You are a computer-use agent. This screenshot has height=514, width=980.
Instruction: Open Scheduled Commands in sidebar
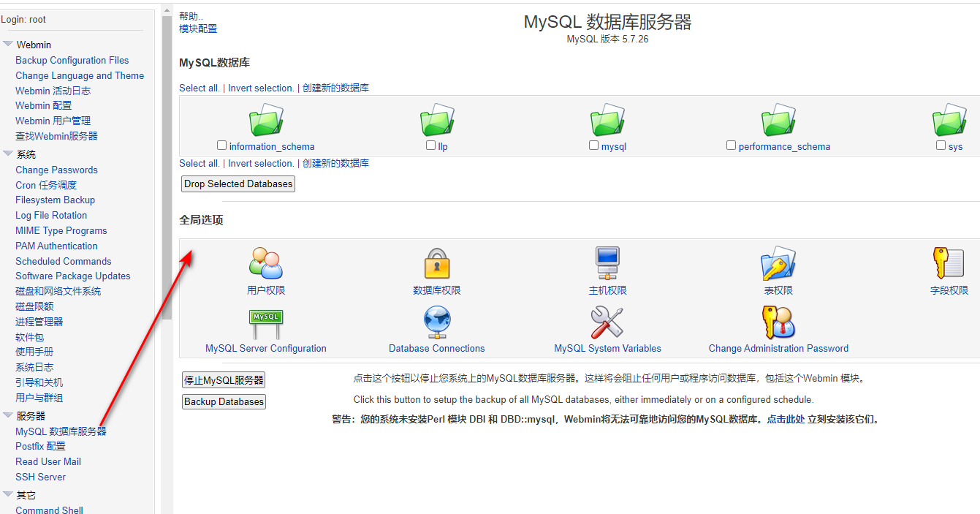tap(64, 261)
